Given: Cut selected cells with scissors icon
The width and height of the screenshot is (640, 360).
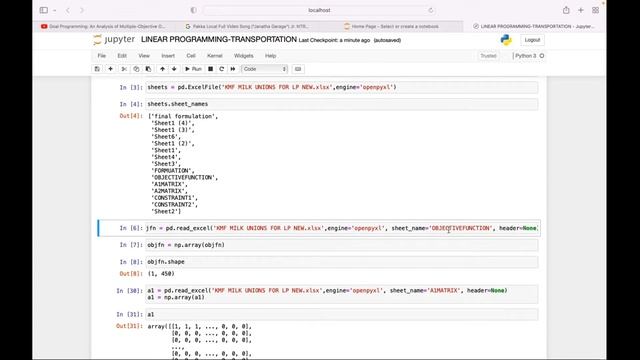Looking at the screenshot, I should pyautogui.click(x=124, y=69).
